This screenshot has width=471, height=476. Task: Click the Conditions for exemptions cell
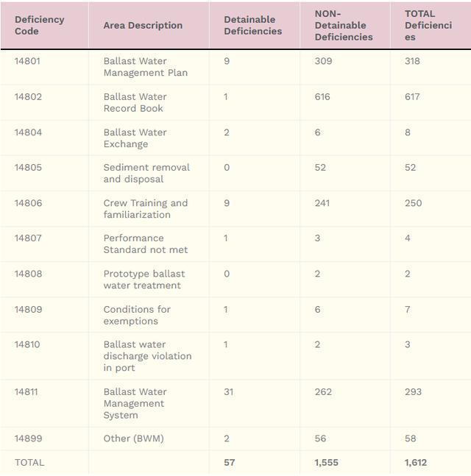click(x=136, y=315)
